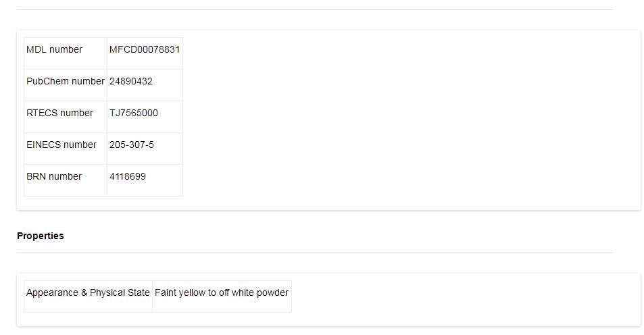Viewport: 644px width, 335px height.
Task: Select the MFCD00078831 value
Action: pyautogui.click(x=144, y=49)
